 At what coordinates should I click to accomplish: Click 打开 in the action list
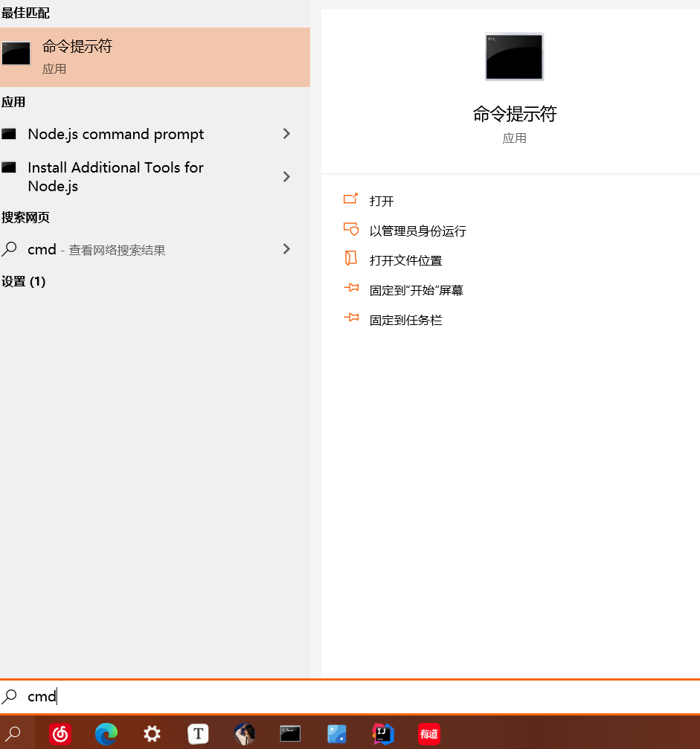tap(382, 201)
